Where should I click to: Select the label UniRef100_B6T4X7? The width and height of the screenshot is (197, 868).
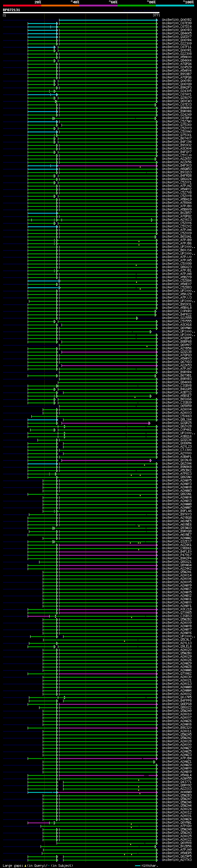click(176, 139)
